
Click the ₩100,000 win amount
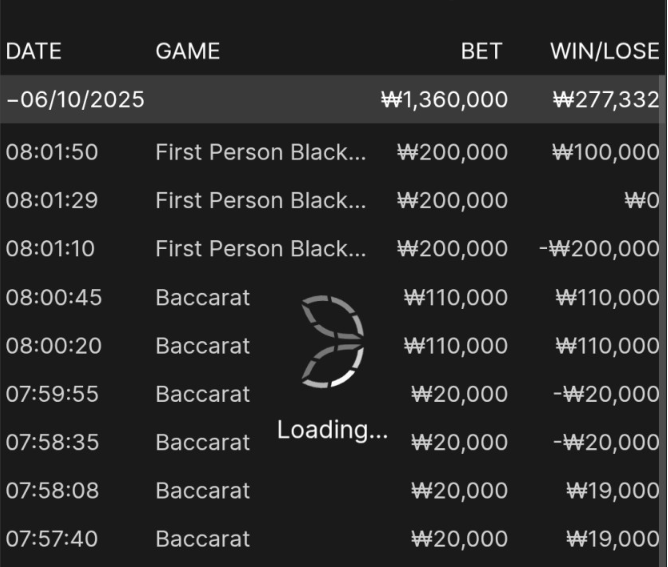tap(605, 152)
